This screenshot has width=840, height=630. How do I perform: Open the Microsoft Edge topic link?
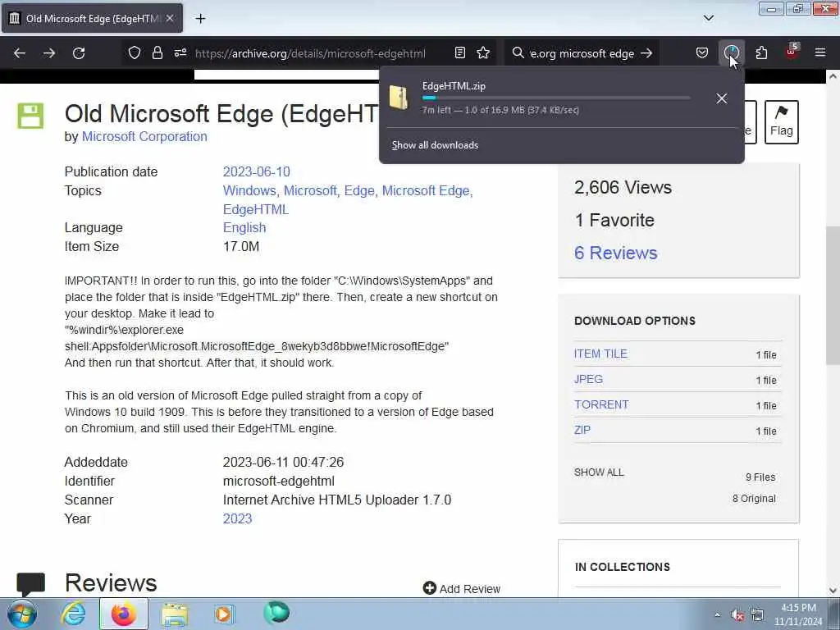426,190
